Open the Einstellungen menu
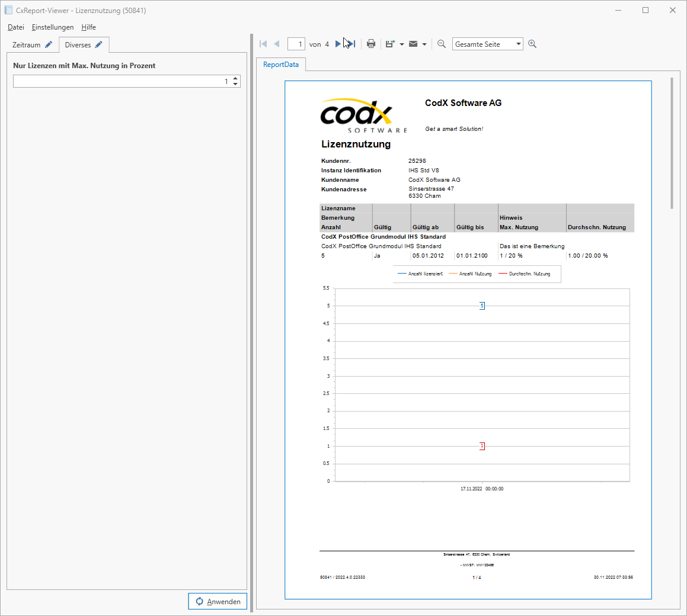This screenshot has width=687, height=616. pyautogui.click(x=53, y=27)
